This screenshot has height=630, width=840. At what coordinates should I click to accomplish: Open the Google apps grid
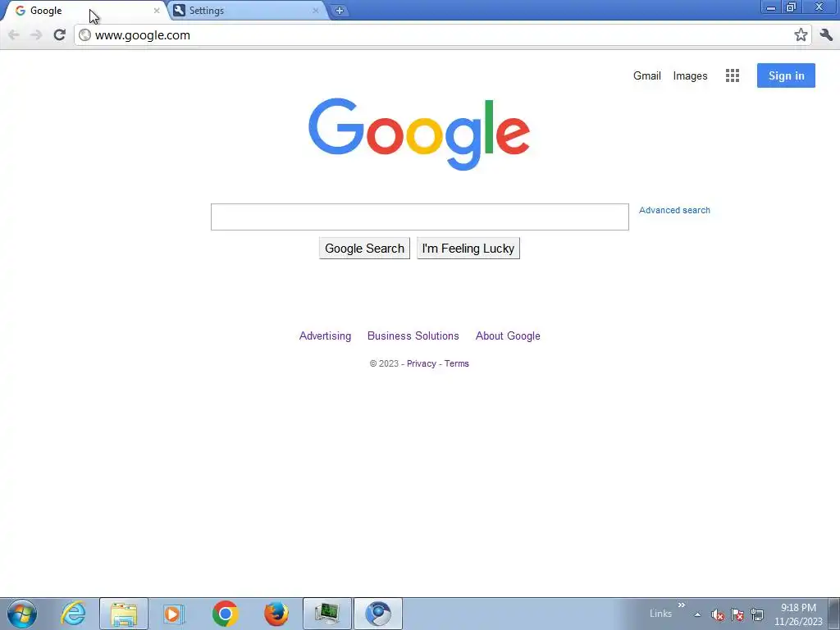tap(733, 75)
